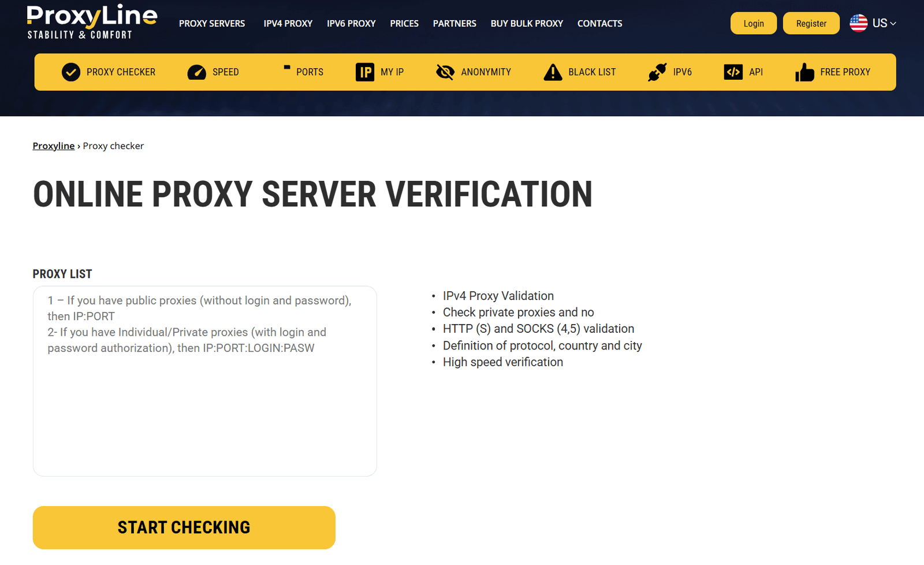The image size is (924, 565).
Task: Click the Ports icon
Action: (x=287, y=68)
